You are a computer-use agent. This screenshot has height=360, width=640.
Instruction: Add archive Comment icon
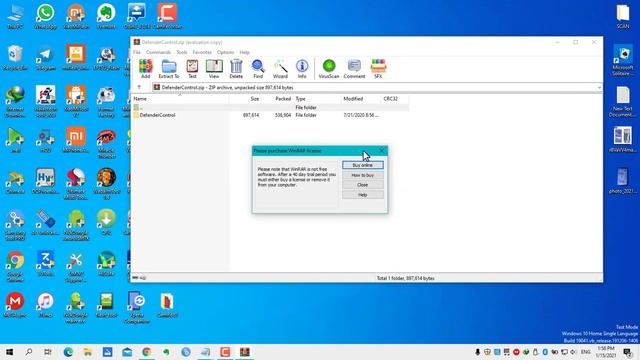[354, 69]
